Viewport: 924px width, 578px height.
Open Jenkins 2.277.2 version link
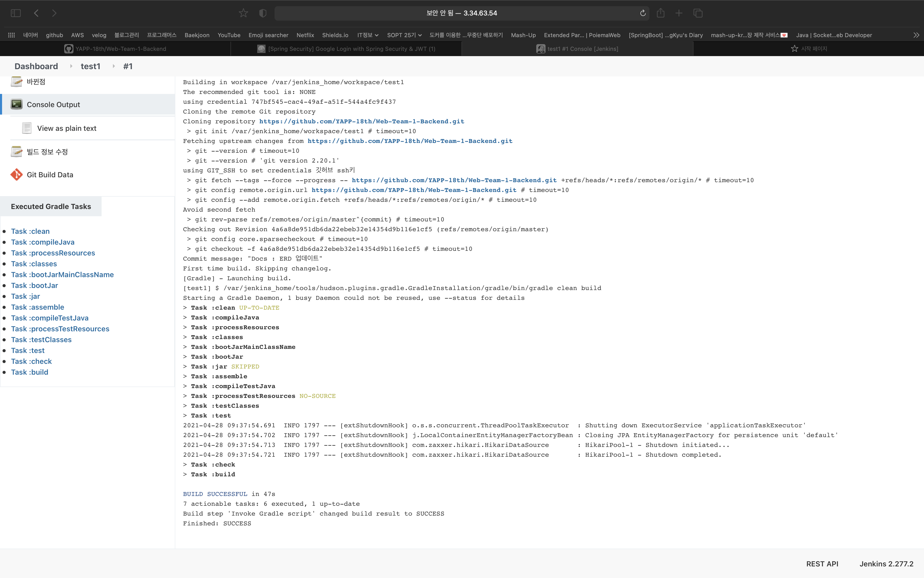pos(886,564)
